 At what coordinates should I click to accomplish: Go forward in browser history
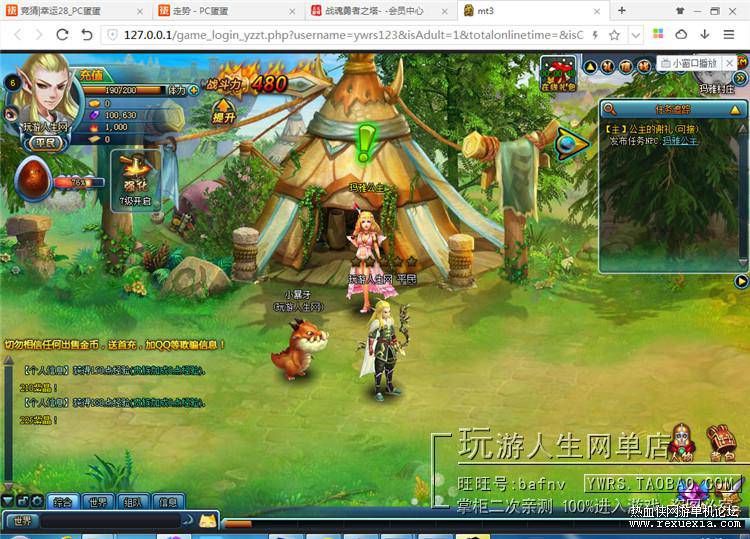[x=39, y=34]
